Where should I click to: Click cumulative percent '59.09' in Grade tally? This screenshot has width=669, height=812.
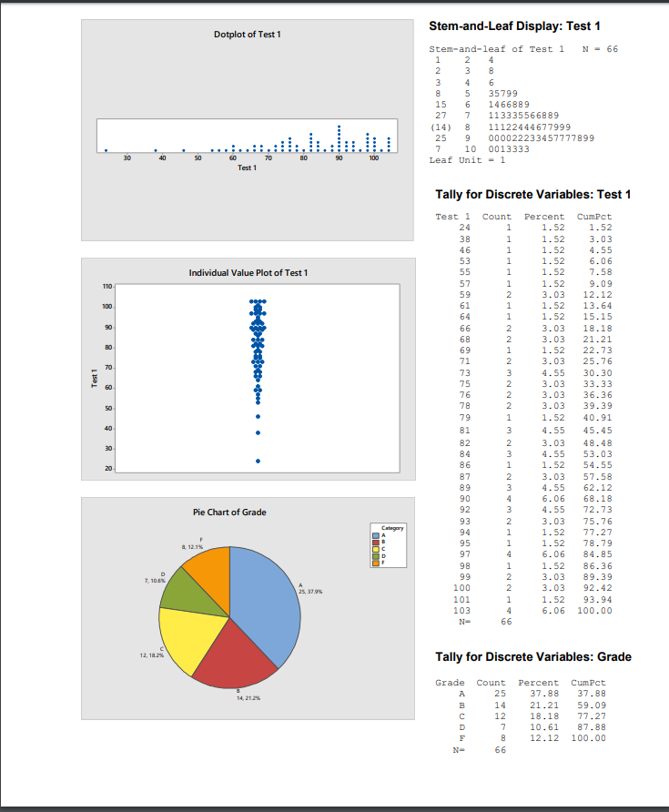(x=592, y=705)
